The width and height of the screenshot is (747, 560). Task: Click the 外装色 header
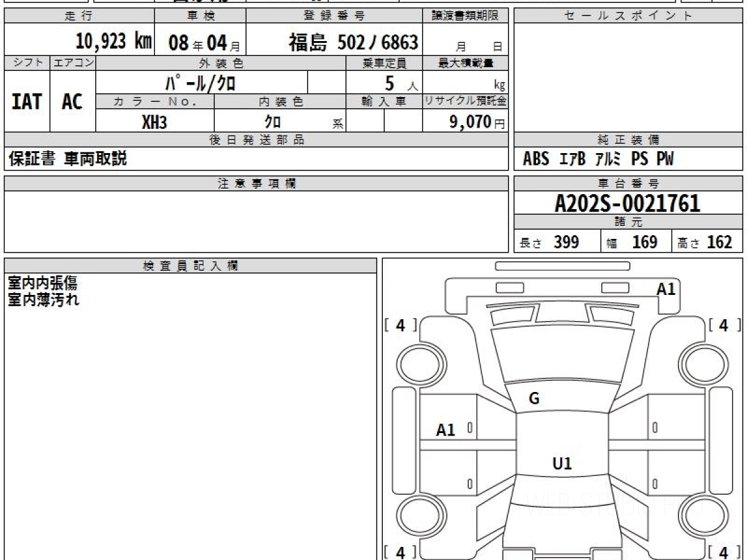221,63
